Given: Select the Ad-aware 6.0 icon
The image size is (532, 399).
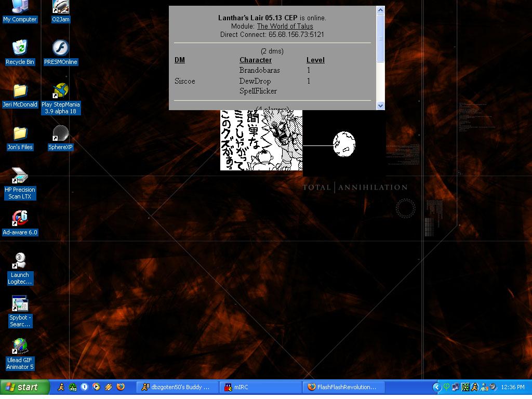Looking at the screenshot, I should (x=20, y=222).
